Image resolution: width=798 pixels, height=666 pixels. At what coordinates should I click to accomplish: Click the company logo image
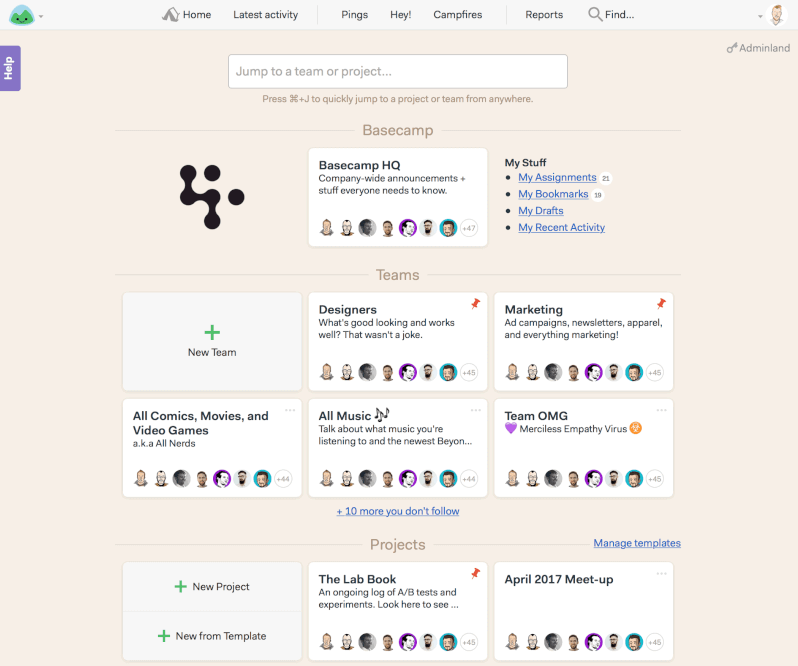click(212, 196)
